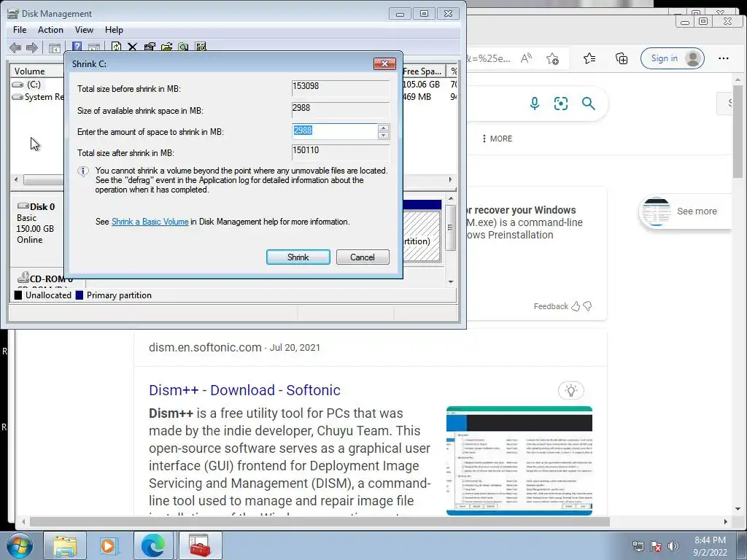Open Collections icon in Edge toolbar
Viewport: 747px width, 560px height.
click(622, 58)
